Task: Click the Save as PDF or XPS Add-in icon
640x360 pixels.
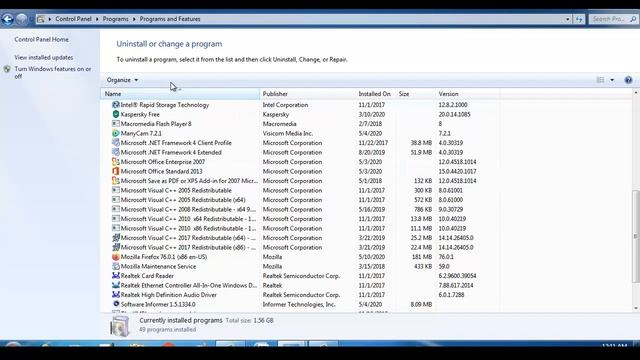Action: tap(116, 181)
